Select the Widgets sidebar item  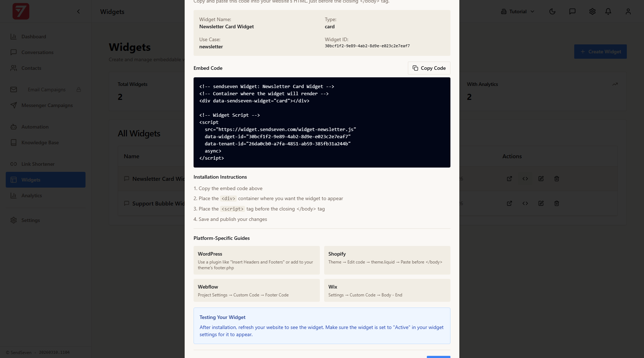(x=45, y=180)
